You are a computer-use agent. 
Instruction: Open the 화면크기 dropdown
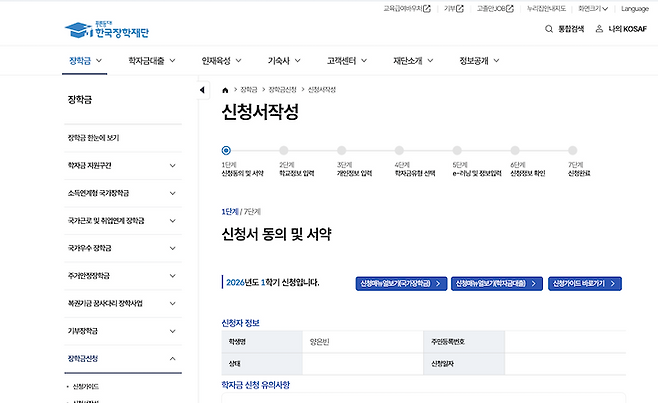point(593,8)
